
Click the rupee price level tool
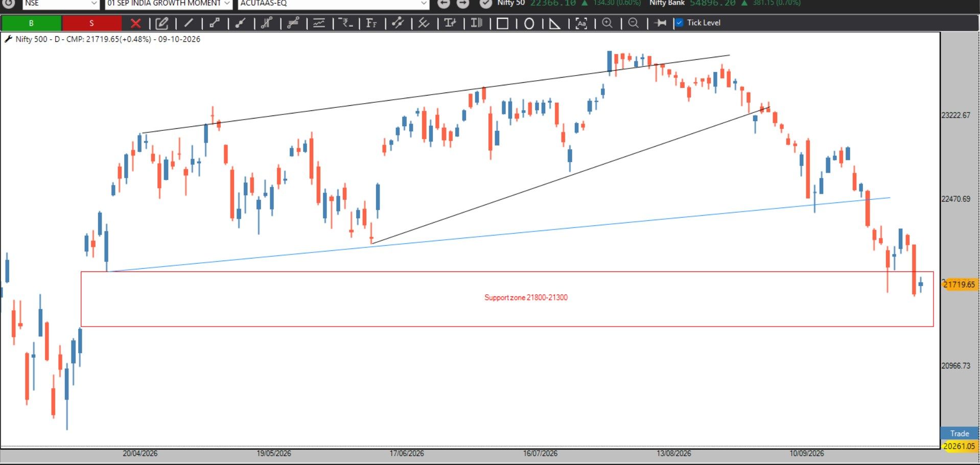click(346, 23)
